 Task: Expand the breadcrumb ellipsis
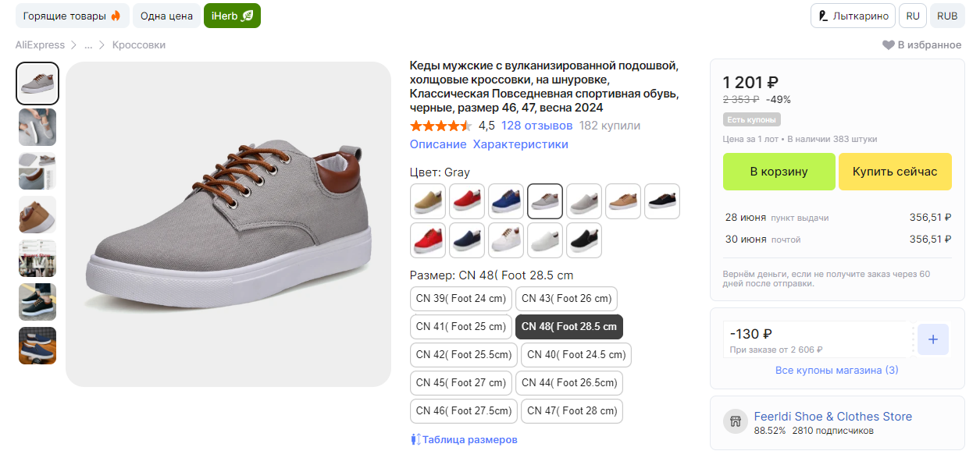click(88, 45)
